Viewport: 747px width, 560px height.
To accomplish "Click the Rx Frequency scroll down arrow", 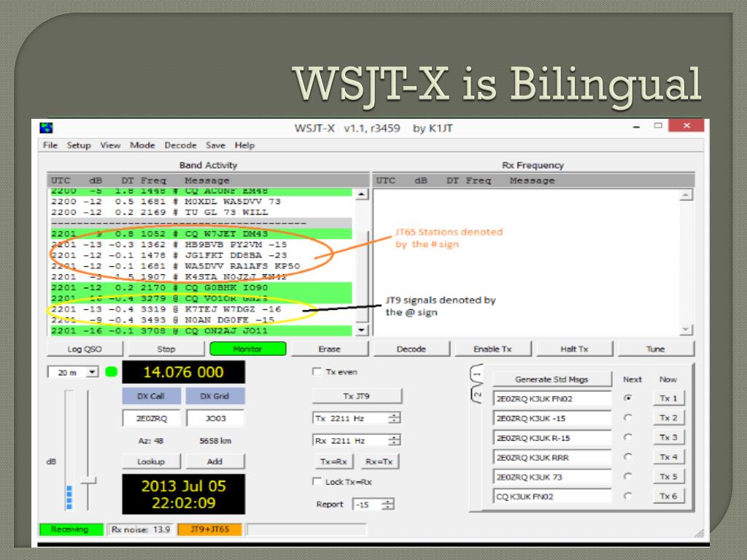I will coord(686,330).
